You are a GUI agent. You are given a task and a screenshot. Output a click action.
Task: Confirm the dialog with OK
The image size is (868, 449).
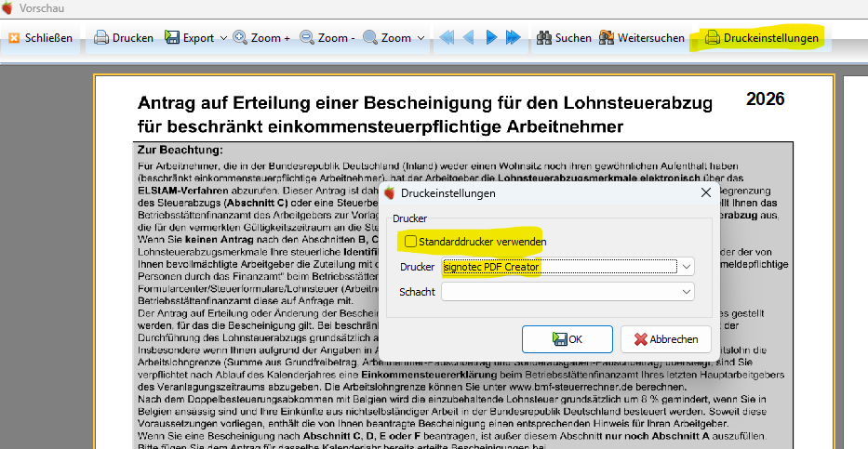(x=567, y=339)
